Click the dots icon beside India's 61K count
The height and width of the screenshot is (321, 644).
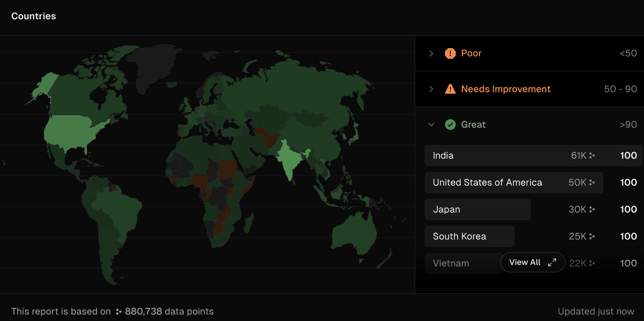point(592,156)
